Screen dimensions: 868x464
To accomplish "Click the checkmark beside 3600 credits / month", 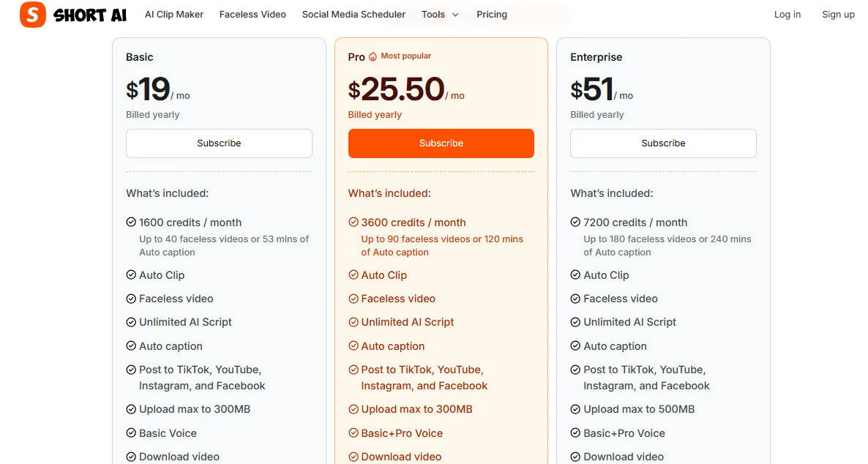I will (x=353, y=222).
